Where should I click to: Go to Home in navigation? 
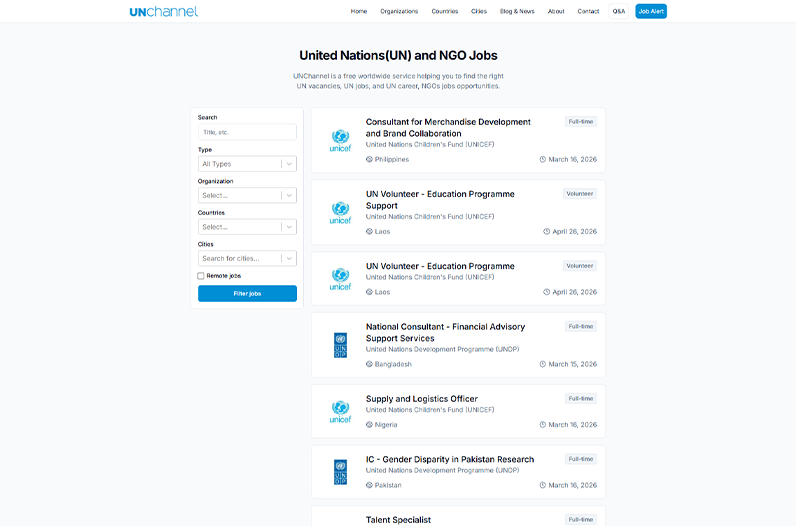359,11
